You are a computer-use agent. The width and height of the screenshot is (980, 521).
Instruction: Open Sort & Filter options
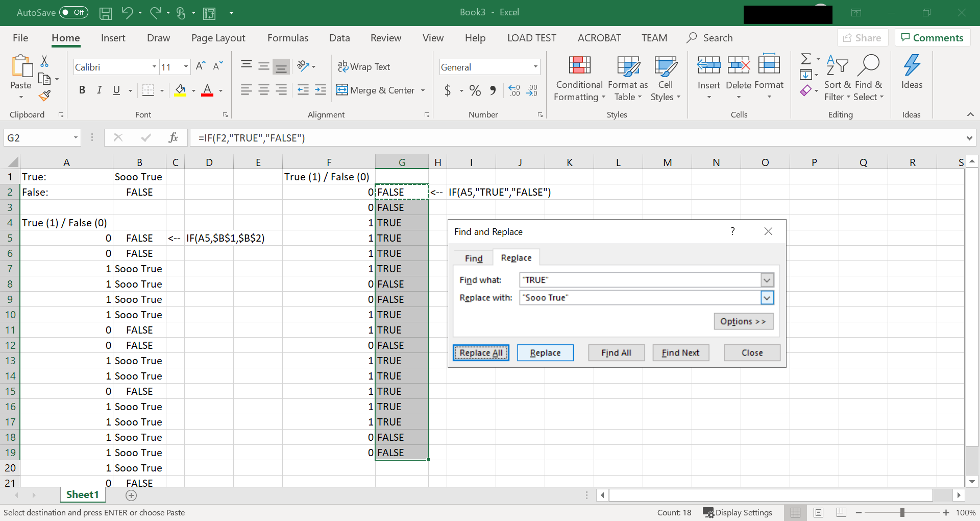pyautogui.click(x=836, y=77)
